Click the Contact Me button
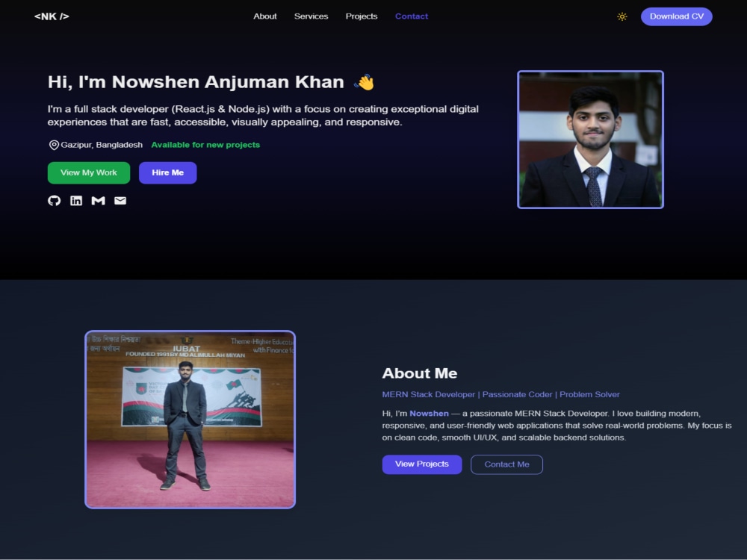The height and width of the screenshot is (560, 747). 507,464
